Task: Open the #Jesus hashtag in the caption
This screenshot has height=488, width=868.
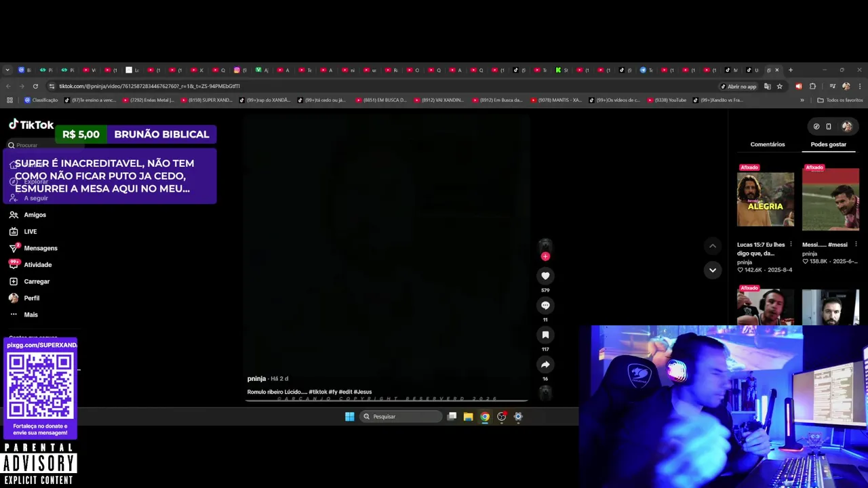Action: click(363, 392)
